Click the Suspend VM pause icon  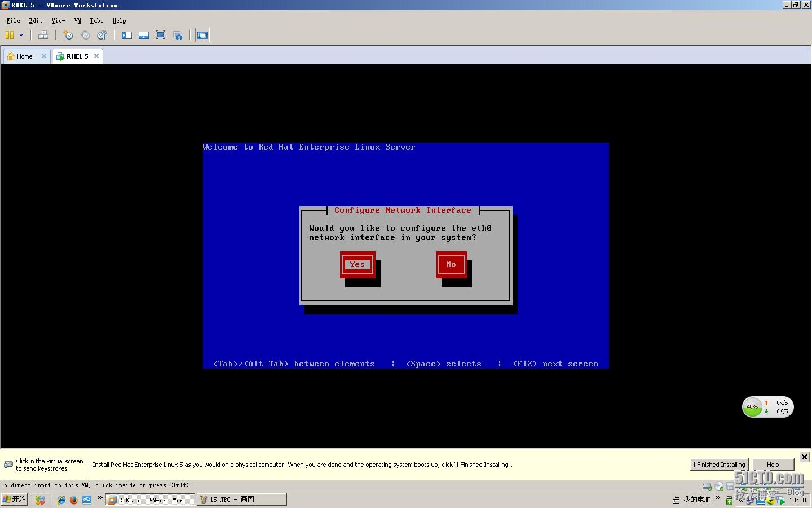pos(10,35)
